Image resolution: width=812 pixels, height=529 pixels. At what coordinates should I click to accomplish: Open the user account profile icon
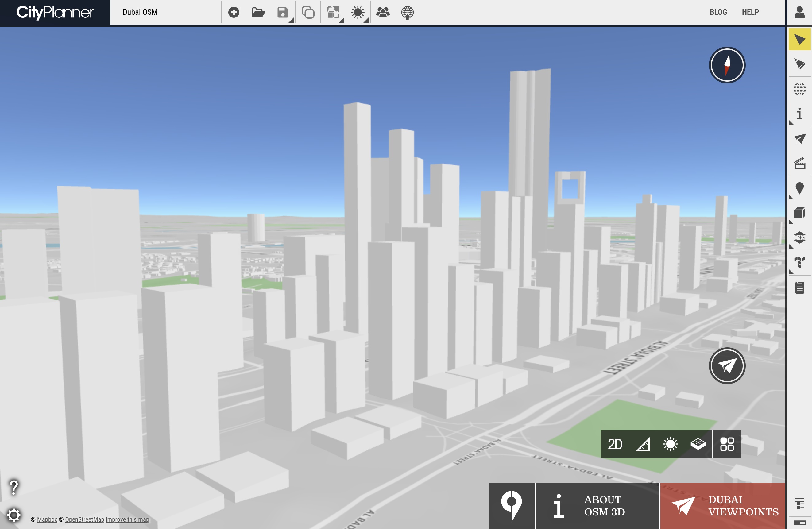point(799,12)
